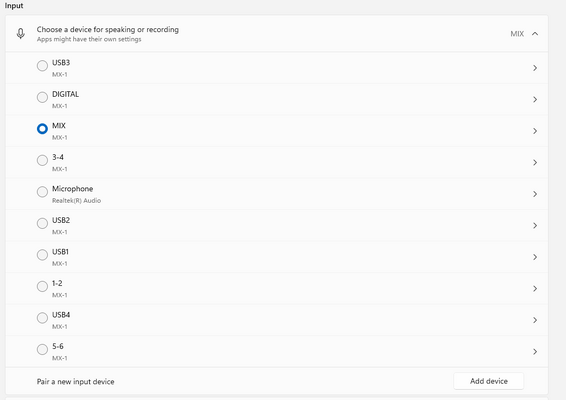The width and height of the screenshot is (566, 400).
Task: Choose the USB4 input device row
Action: [x=277, y=320]
